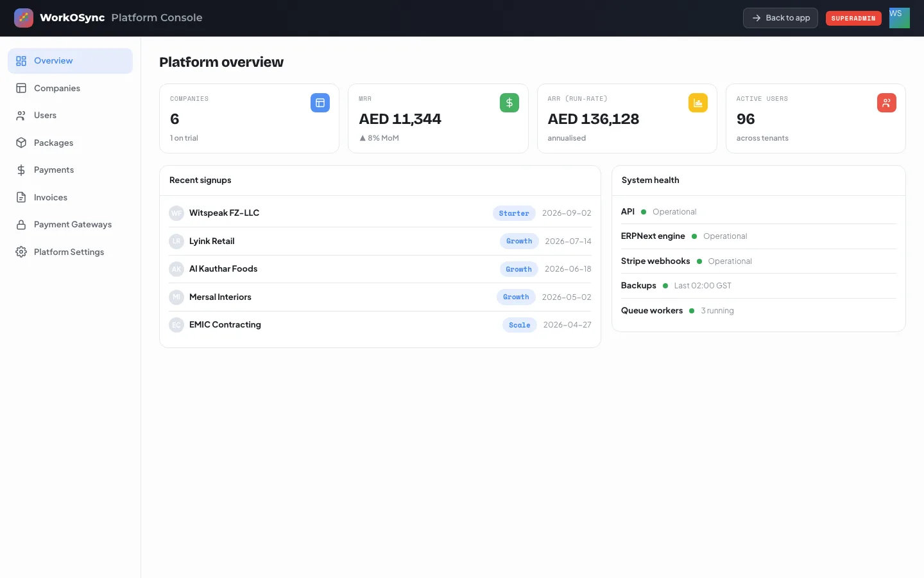Image resolution: width=924 pixels, height=578 pixels.
Task: Click the Users sidebar icon
Action: click(21, 116)
